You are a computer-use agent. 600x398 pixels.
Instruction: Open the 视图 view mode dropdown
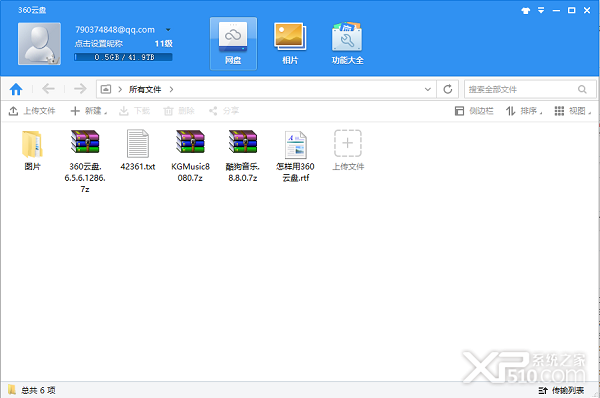point(573,111)
